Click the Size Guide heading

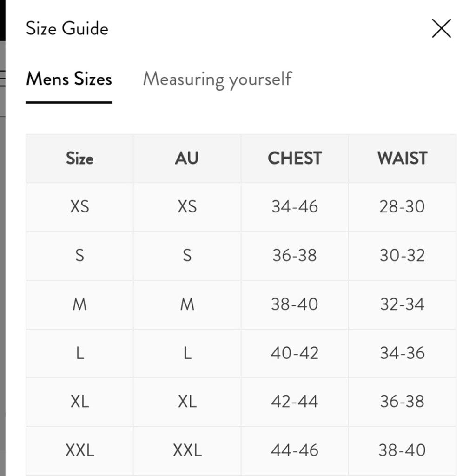coord(67,28)
